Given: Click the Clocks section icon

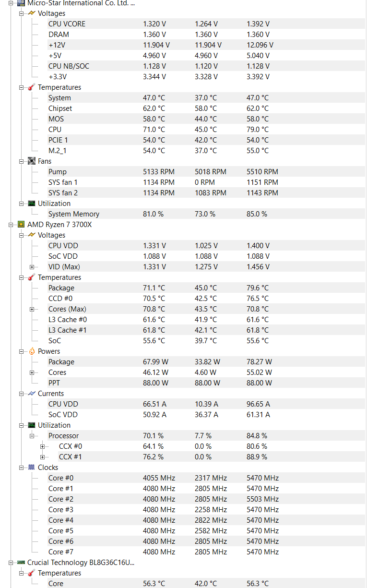Looking at the screenshot, I should click(32, 467).
